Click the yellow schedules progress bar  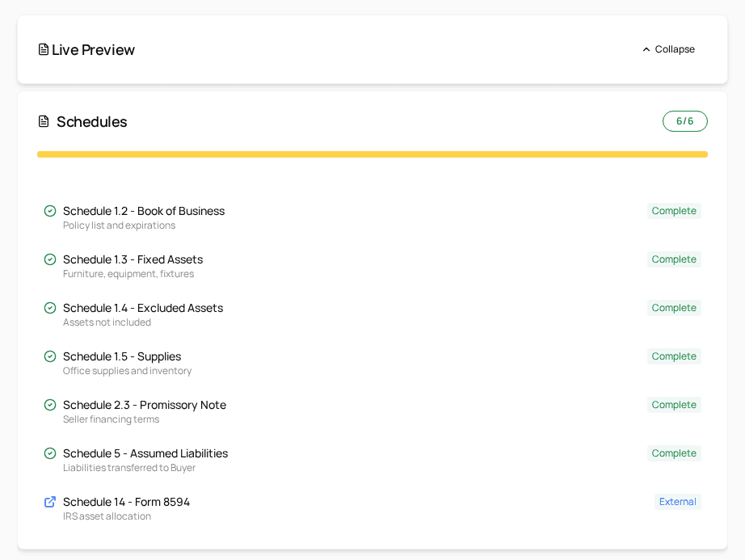(372, 154)
